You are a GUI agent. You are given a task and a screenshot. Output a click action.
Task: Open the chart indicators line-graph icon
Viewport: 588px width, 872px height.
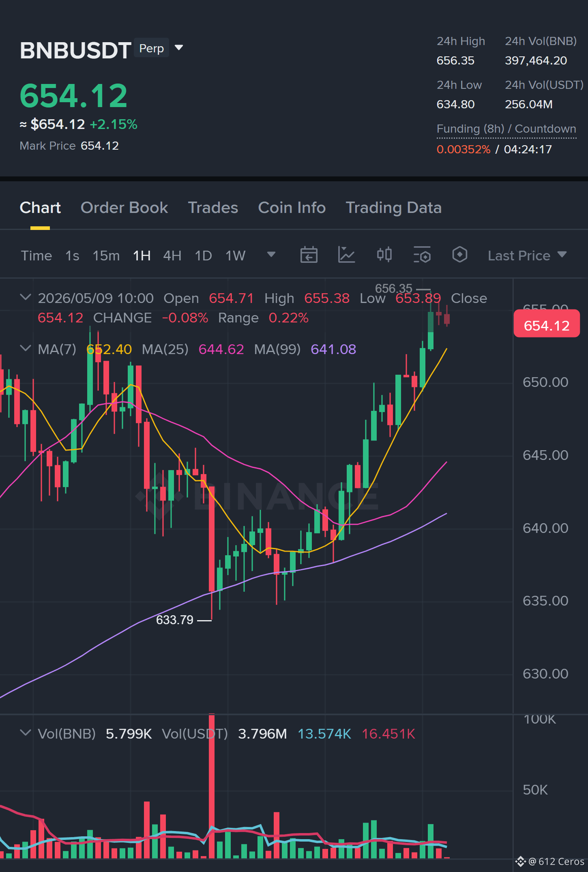click(x=346, y=255)
